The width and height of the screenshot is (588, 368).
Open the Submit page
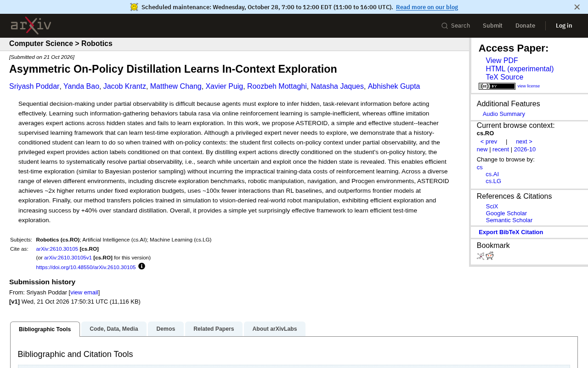492,26
